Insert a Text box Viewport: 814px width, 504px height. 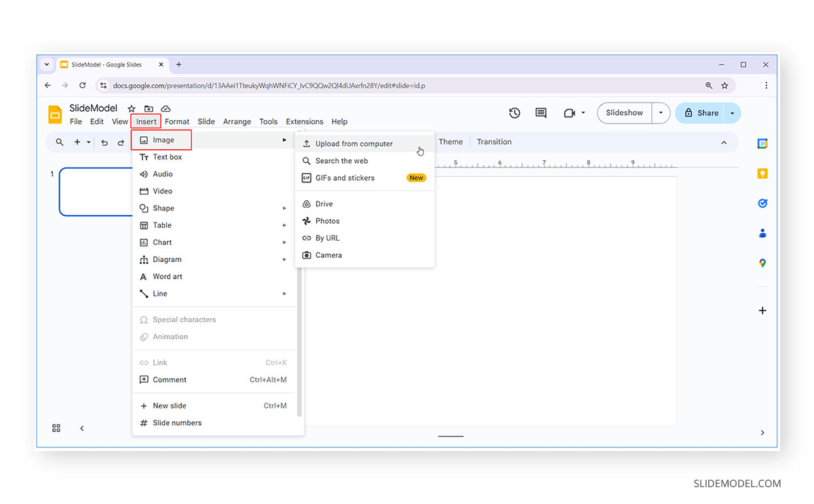[214, 157]
